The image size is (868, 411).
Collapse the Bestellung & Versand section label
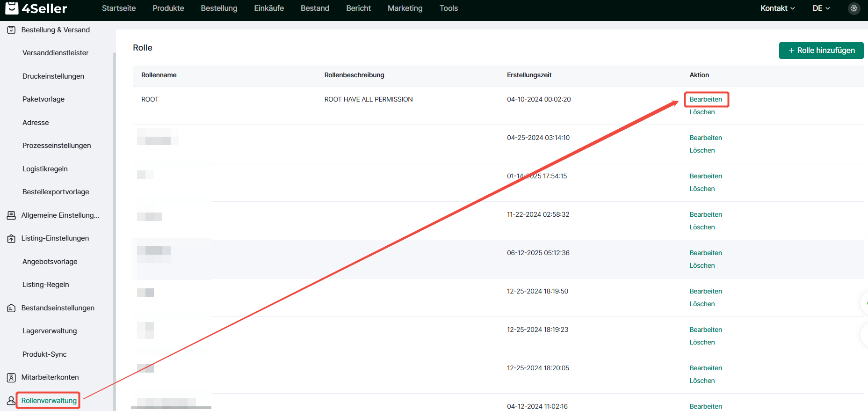[56, 30]
